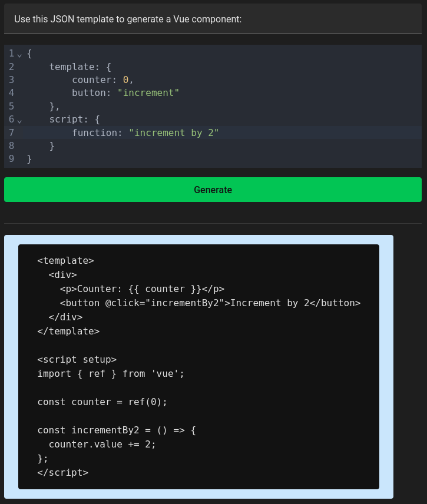Click the "increment" string value
Viewport: 427px width, 504px height.
(x=147, y=92)
